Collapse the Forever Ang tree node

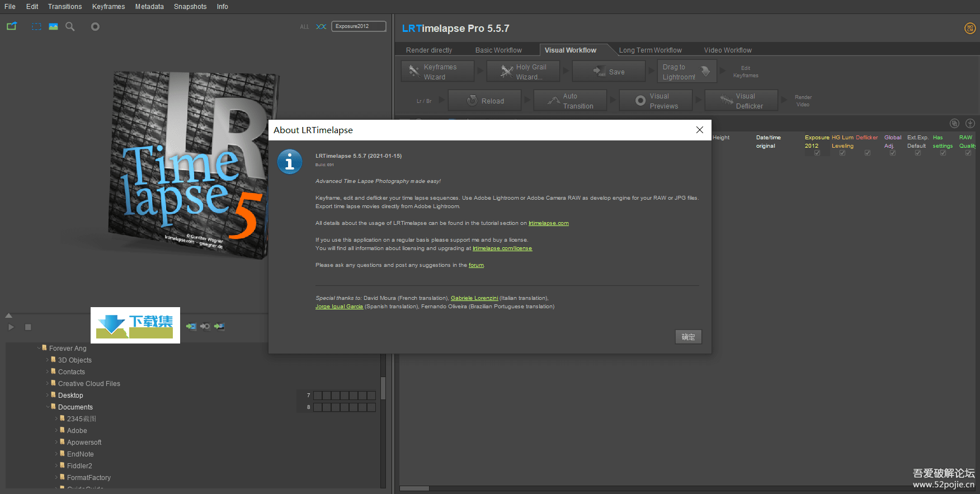point(39,348)
